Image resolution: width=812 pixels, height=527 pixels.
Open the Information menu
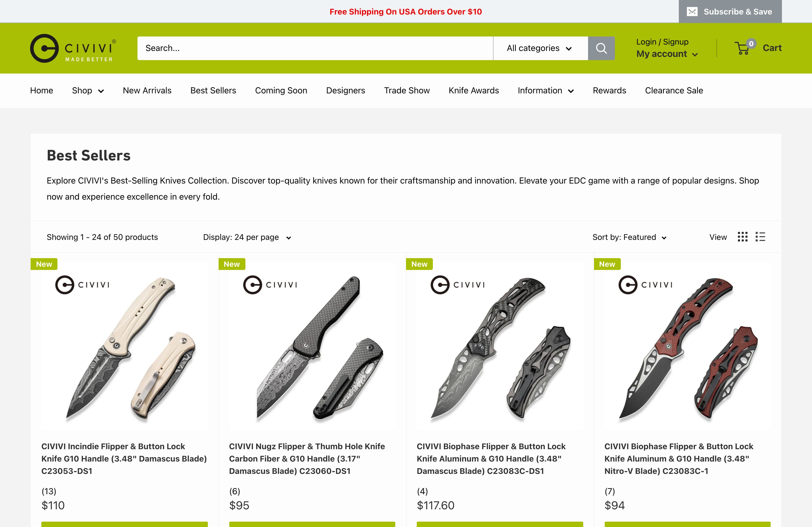coord(546,91)
